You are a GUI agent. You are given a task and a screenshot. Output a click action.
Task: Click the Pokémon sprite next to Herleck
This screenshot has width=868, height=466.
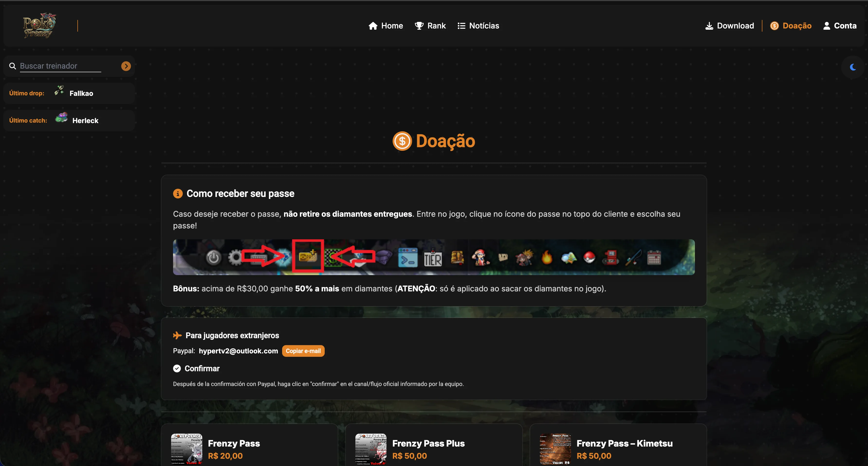point(61,117)
